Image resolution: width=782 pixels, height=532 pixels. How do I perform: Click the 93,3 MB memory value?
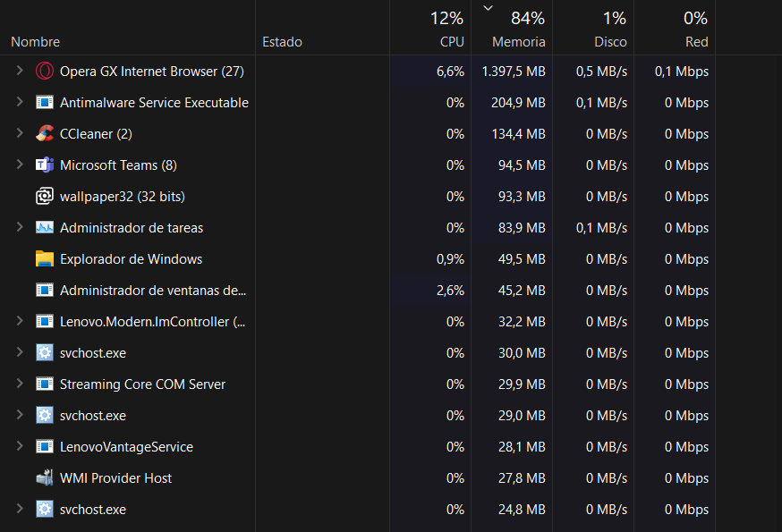click(x=522, y=197)
